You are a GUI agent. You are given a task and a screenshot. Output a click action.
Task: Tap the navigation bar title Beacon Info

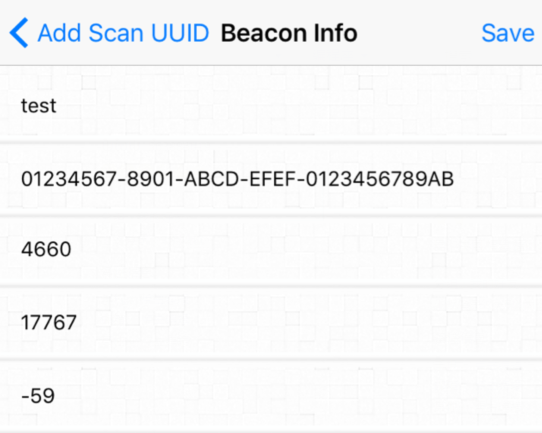289,33
